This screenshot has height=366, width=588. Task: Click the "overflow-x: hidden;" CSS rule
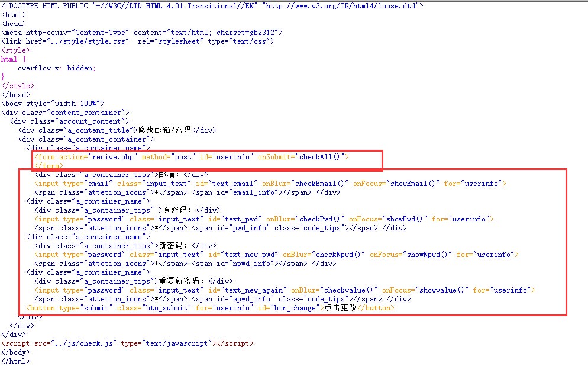[57, 68]
